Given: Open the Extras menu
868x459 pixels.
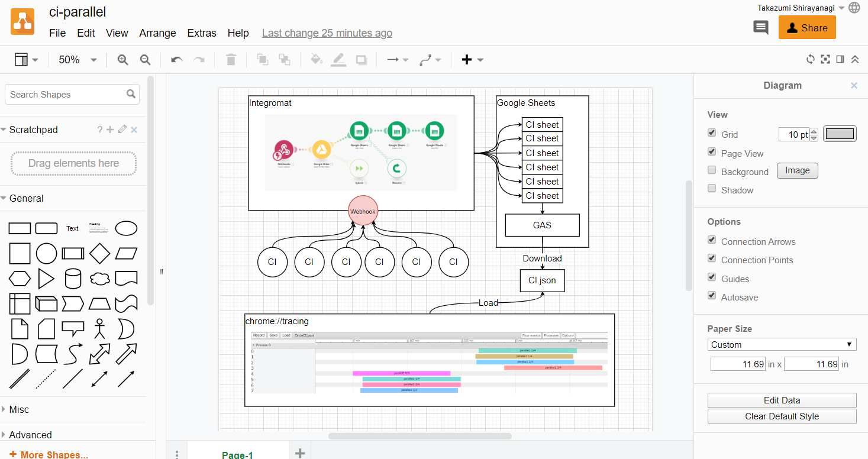Looking at the screenshot, I should coord(202,33).
